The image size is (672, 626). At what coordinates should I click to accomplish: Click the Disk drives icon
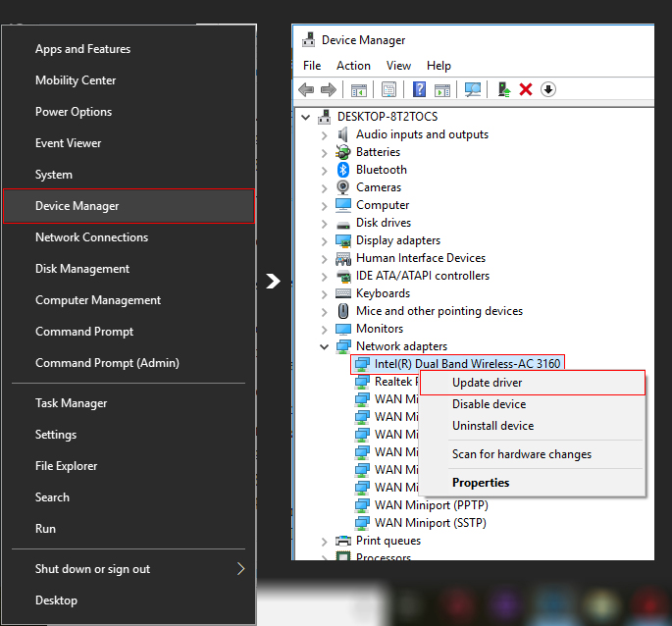tap(342, 225)
